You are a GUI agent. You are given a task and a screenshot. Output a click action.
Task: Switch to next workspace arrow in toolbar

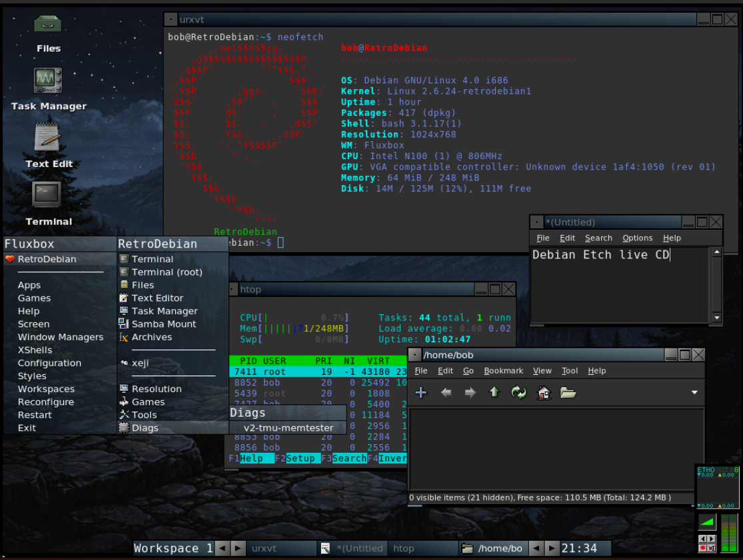pos(238,548)
